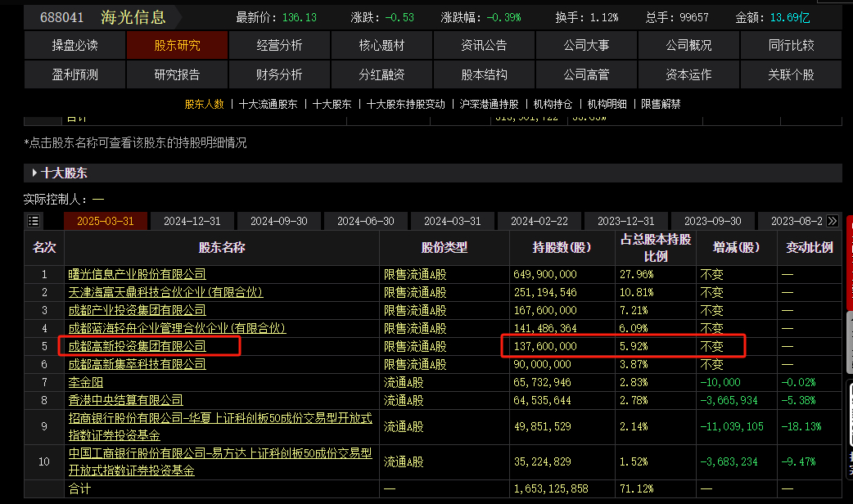Open shareholder 成都蓝海轻舟企业管理合伙企业
Screen dimensions: 853x504
point(177,328)
